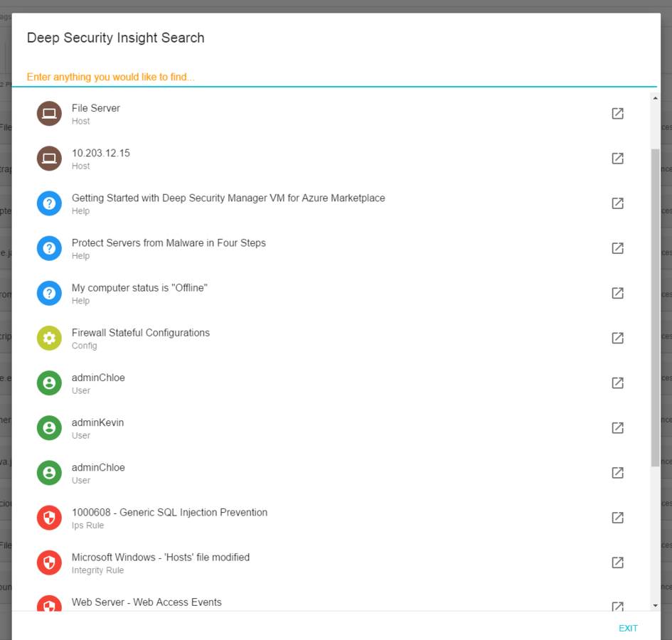672x640 pixels.
Task: Click the 10.203.12.15 host laptop icon
Action: [49, 159]
